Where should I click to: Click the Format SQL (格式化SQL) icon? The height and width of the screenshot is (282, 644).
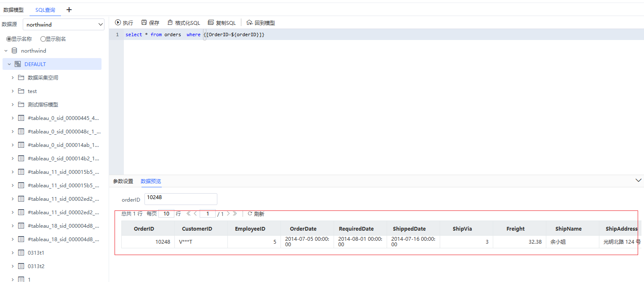pos(170,23)
